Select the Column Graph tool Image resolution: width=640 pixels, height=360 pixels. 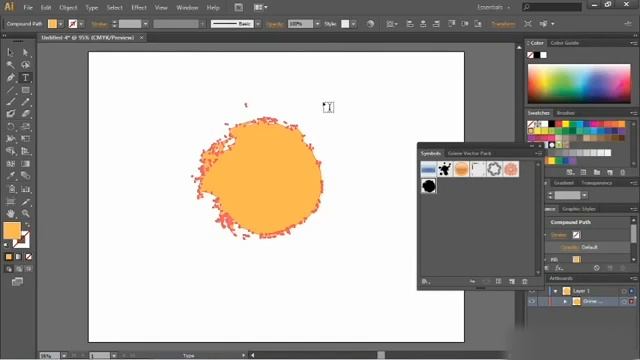[x=25, y=189]
